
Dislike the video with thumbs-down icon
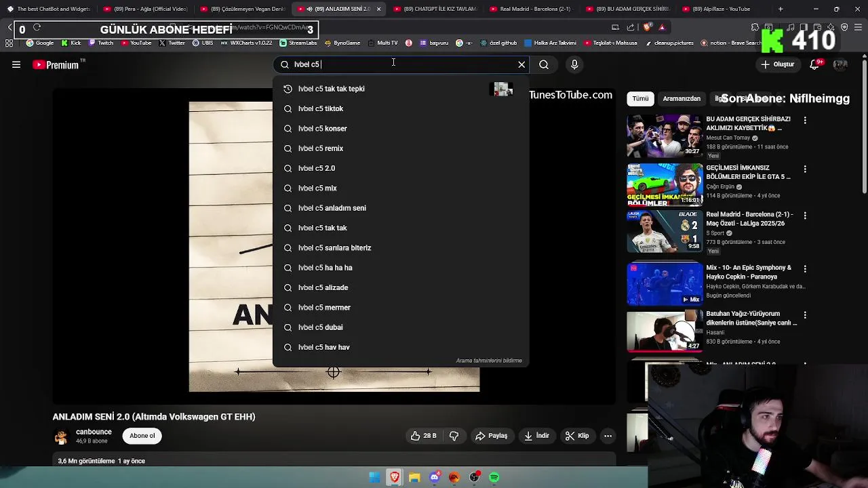pyautogui.click(x=454, y=436)
